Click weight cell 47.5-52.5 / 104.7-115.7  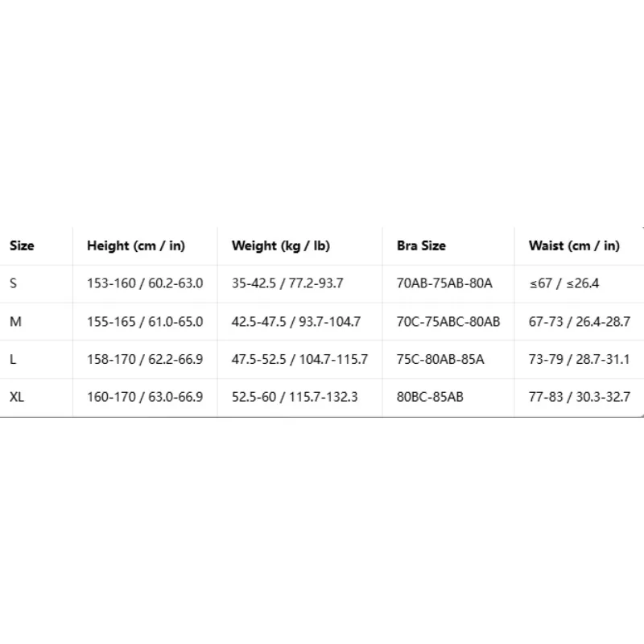pos(299,359)
